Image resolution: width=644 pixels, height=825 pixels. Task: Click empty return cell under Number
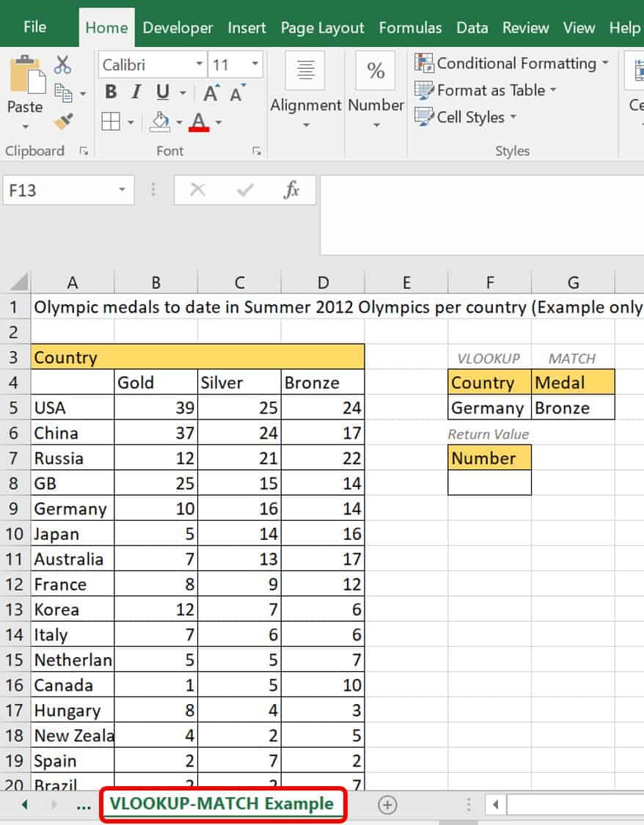tap(490, 483)
